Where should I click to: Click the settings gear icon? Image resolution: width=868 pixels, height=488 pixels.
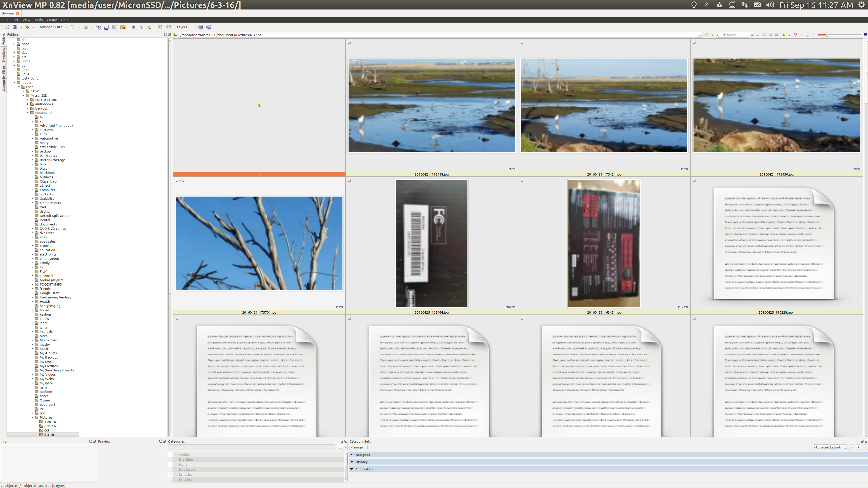[x=200, y=27]
